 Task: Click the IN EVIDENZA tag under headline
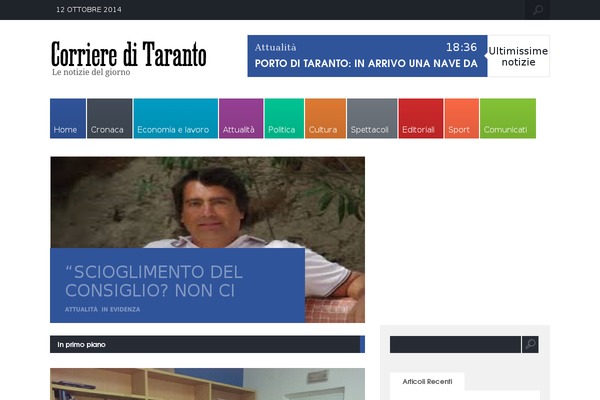click(x=121, y=309)
